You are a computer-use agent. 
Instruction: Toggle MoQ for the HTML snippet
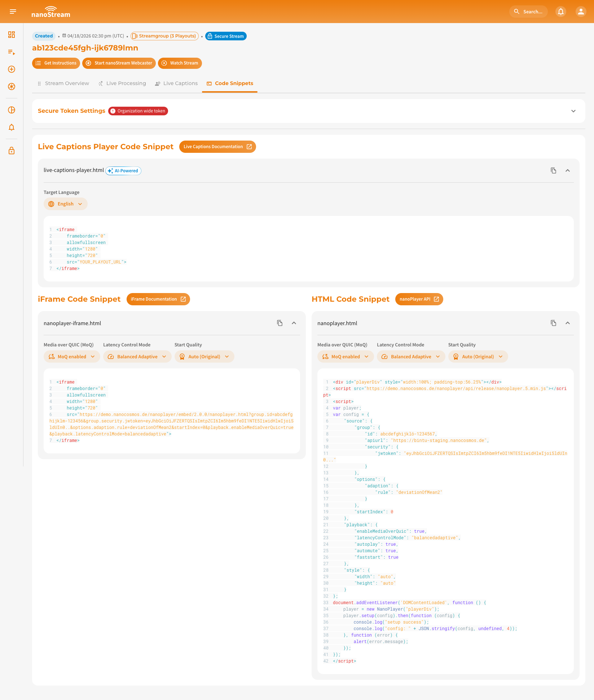tap(345, 356)
